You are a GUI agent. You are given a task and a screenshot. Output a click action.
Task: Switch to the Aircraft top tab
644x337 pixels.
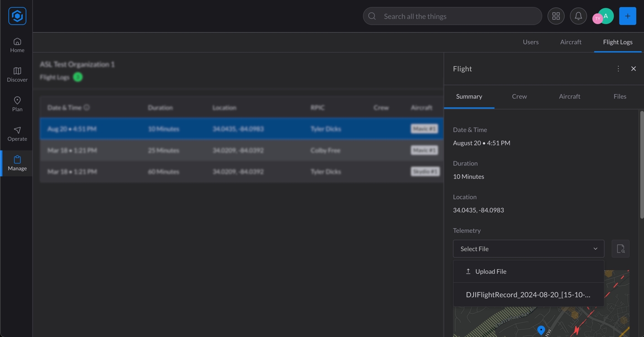(x=570, y=42)
